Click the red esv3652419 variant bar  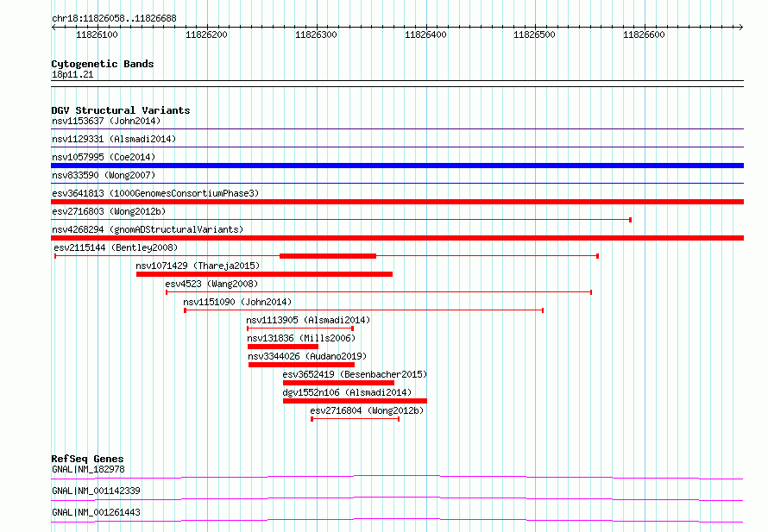click(338, 383)
